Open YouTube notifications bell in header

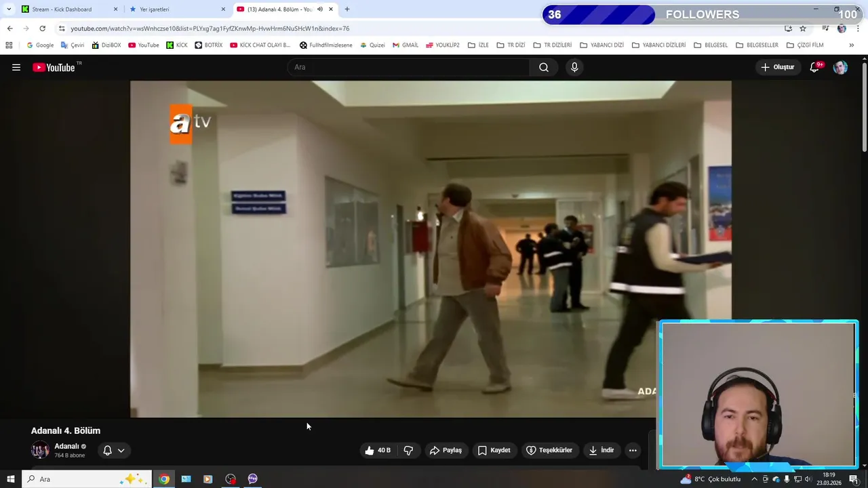(815, 67)
